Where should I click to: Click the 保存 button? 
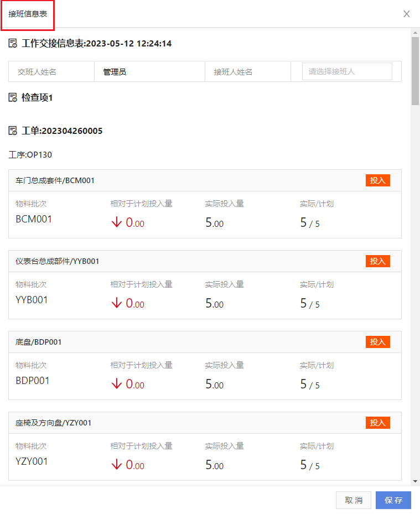pos(393,500)
